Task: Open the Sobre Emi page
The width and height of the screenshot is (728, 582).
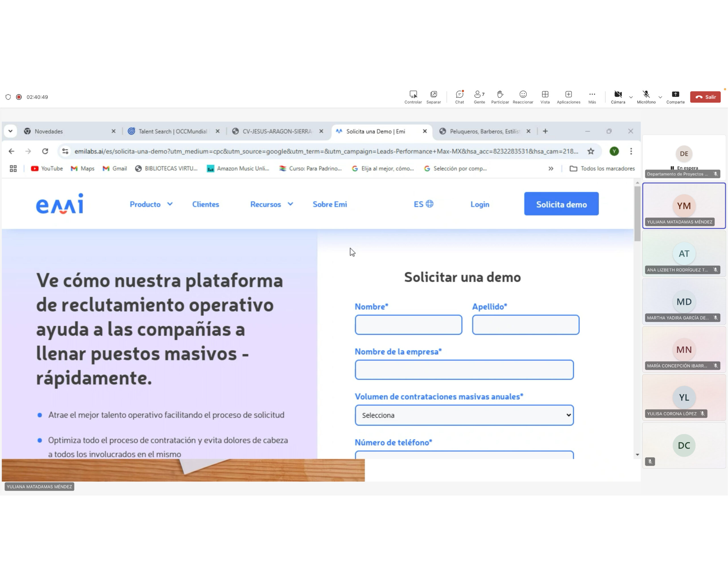Action: click(330, 204)
